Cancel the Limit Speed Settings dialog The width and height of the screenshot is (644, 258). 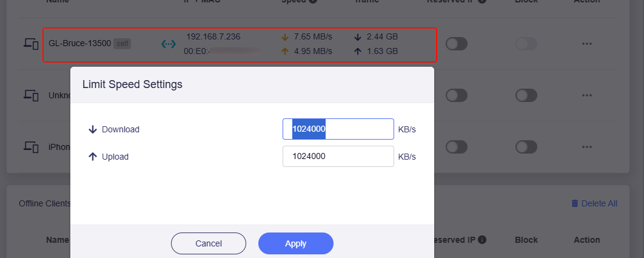(208, 243)
